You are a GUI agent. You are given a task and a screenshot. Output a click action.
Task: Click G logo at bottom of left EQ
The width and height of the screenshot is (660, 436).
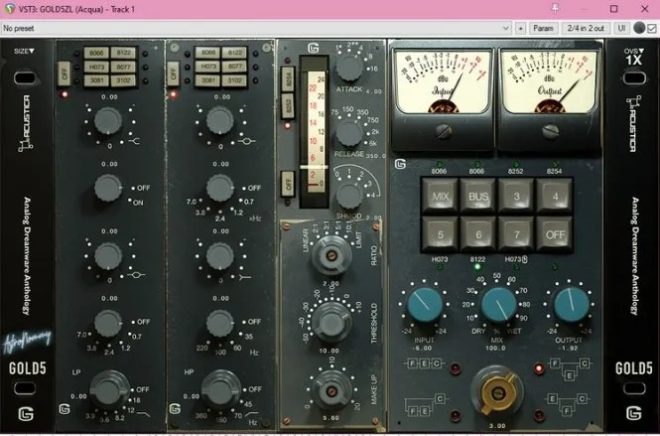tap(64, 409)
